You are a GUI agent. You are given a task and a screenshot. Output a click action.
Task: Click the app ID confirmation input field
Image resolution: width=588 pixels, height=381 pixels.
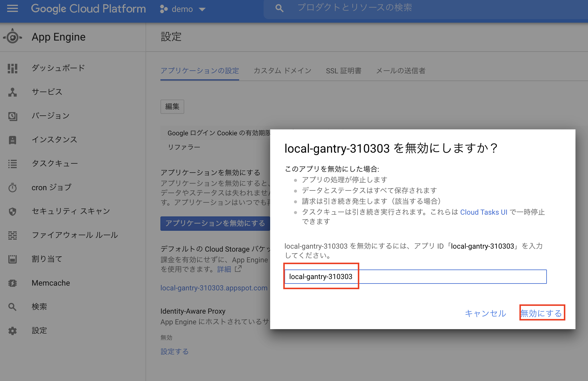pos(415,277)
